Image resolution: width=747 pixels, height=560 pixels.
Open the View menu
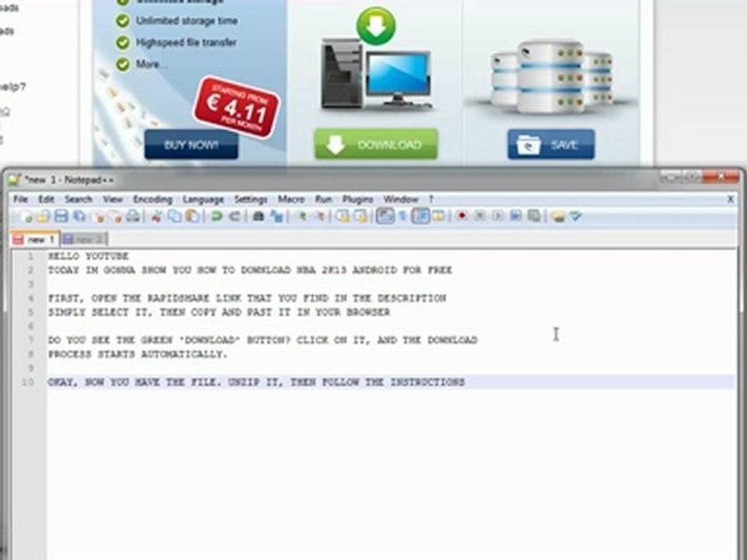[113, 199]
